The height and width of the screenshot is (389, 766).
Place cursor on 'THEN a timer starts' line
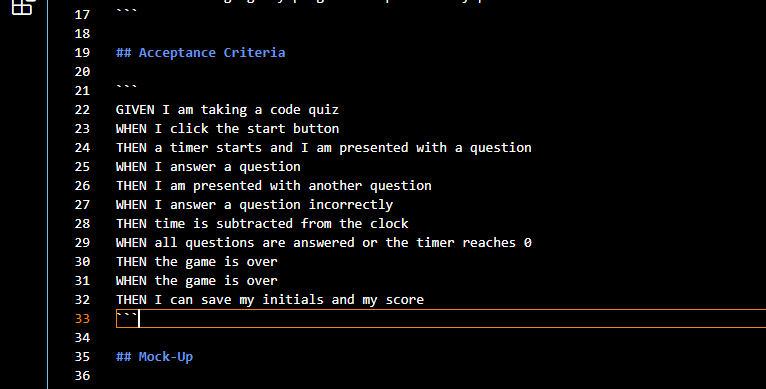323,148
